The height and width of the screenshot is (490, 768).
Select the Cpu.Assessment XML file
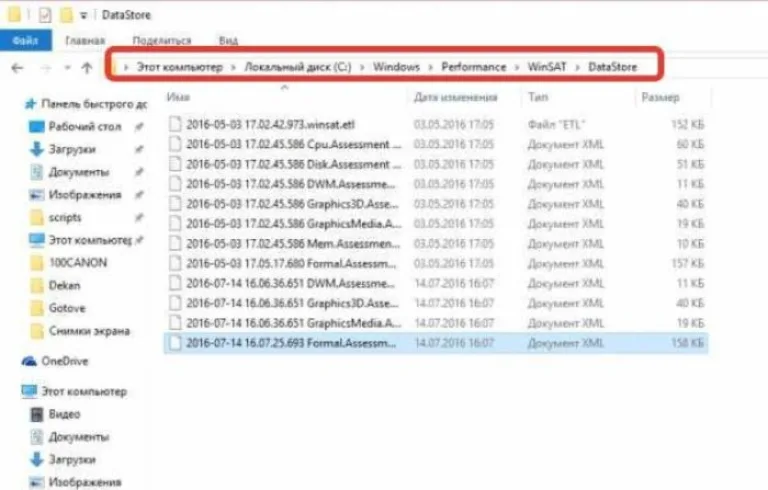(x=435, y=144)
